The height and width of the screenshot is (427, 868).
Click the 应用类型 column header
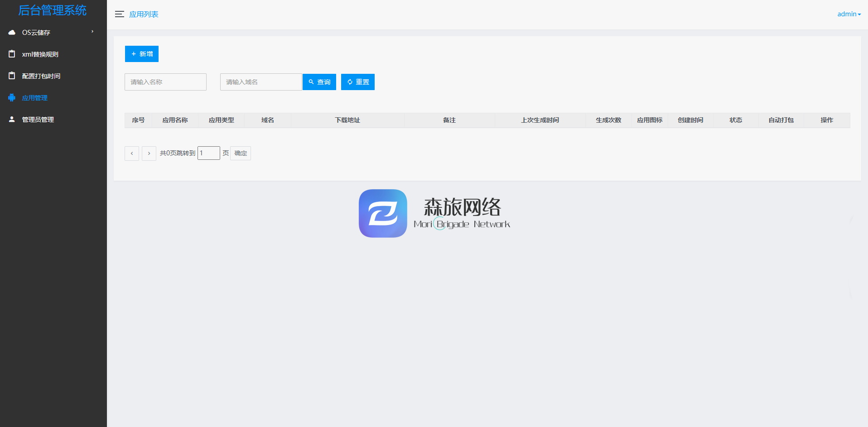[x=222, y=120]
